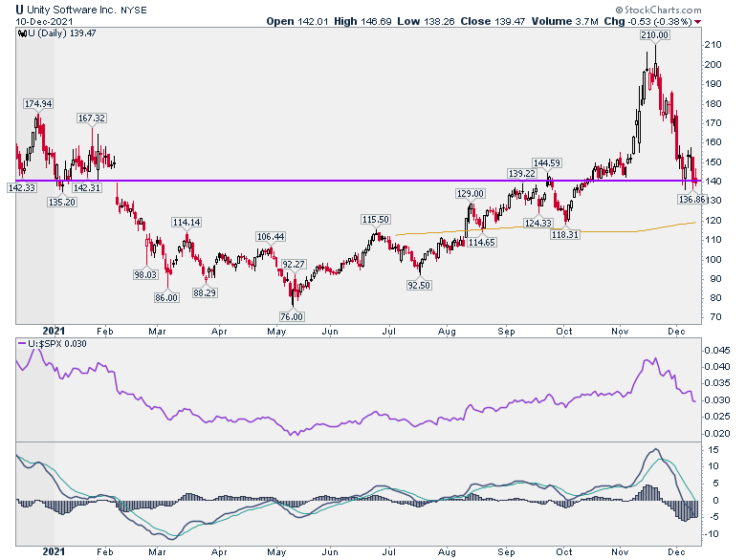
Task: Click the 'U:$SPX 0.030' relative strength legend
Action: coord(57,344)
